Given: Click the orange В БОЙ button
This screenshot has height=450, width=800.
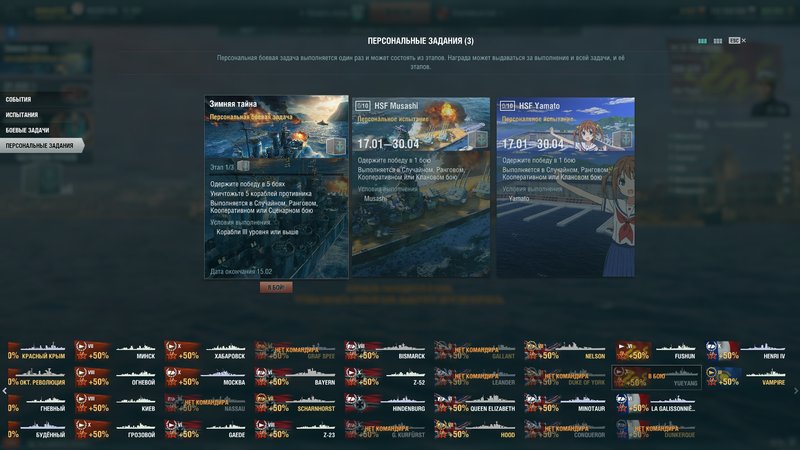Looking at the screenshot, I should (276, 288).
